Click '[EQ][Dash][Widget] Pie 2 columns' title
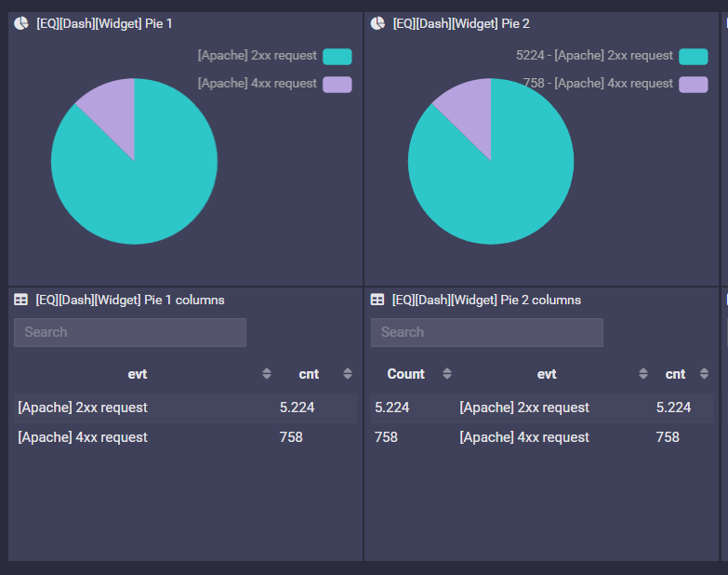Viewport: 728px width, 575px height. [486, 300]
